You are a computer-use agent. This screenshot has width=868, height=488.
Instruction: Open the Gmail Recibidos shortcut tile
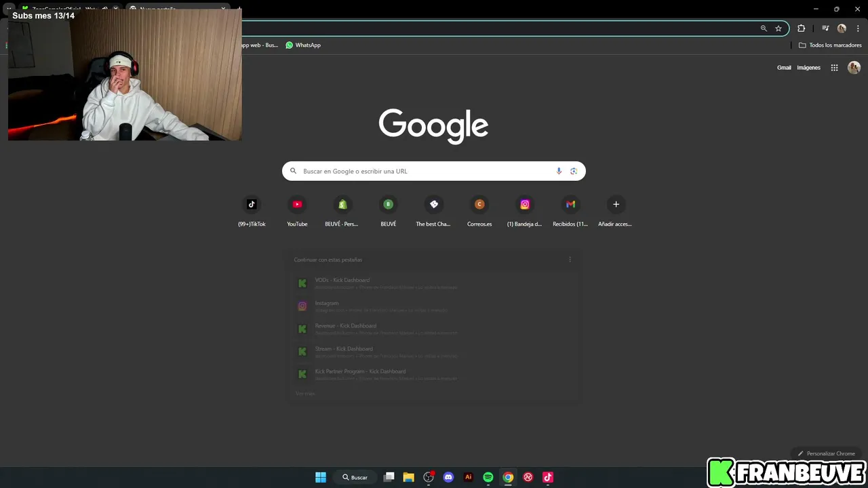(570, 211)
